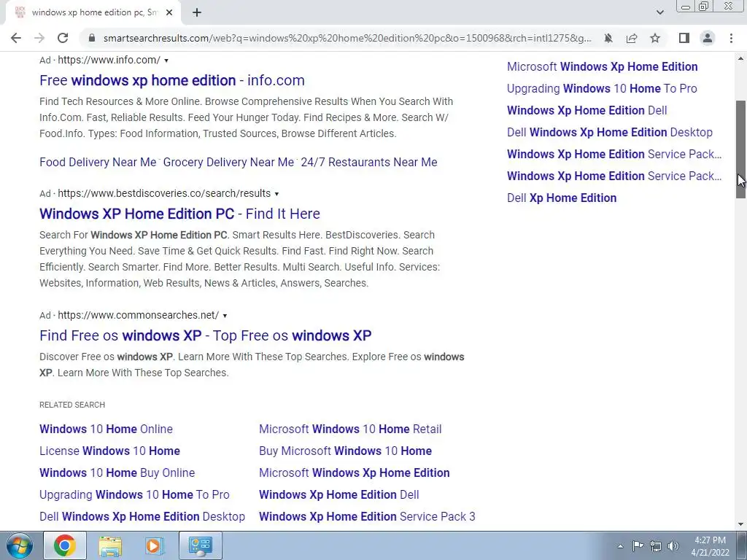
Task: Click the notifications blocked bell icon
Action: coord(608,38)
